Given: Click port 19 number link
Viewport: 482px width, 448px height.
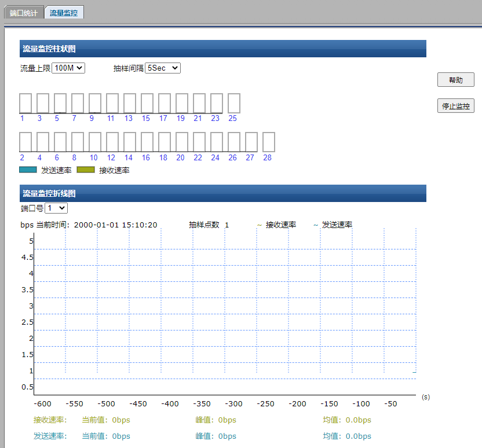Looking at the screenshot, I should tap(180, 118).
